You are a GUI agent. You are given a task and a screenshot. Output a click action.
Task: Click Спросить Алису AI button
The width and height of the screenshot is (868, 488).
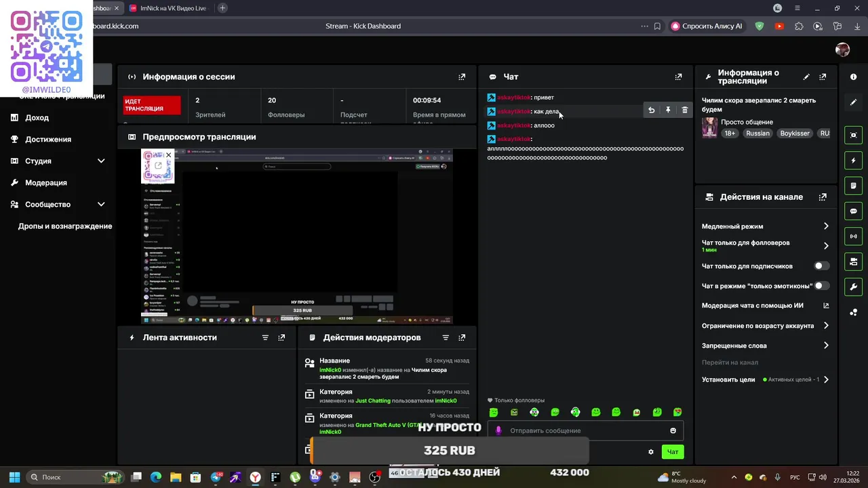(x=707, y=26)
